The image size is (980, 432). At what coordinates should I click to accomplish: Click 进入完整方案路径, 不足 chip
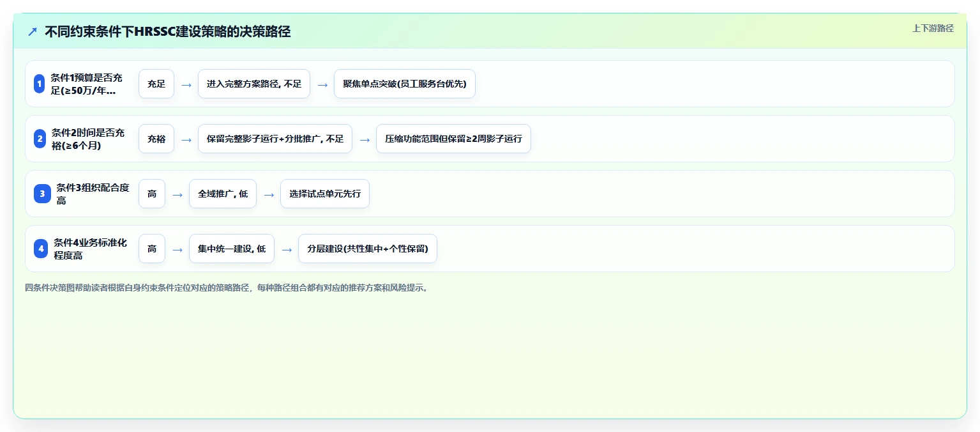[x=254, y=84]
